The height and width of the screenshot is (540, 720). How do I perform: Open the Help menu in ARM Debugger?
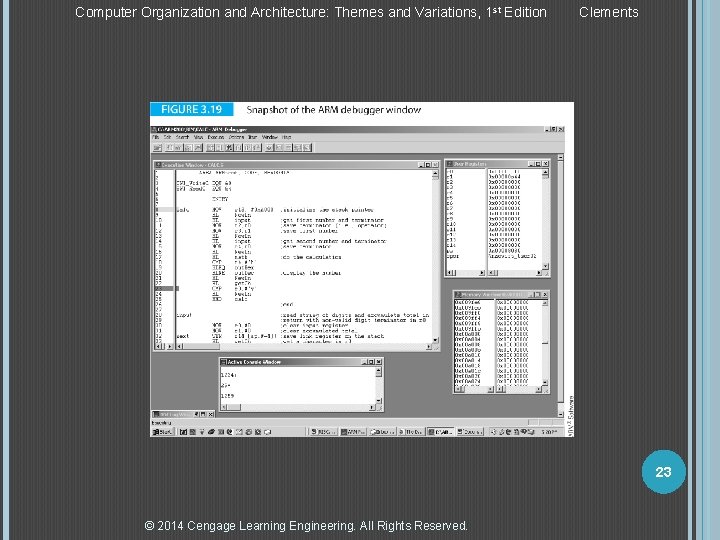[x=287, y=137]
